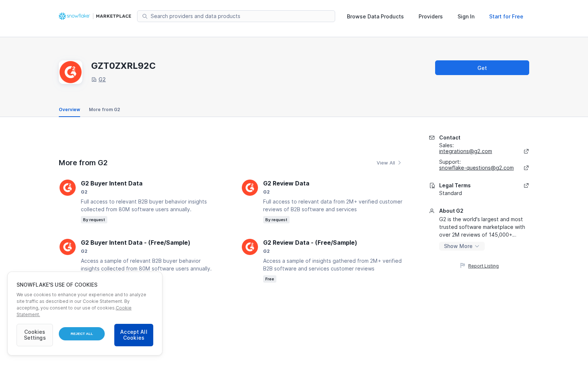The image size is (588, 368).
Task: Click the Legal Terms heading
Action: [x=455, y=185]
